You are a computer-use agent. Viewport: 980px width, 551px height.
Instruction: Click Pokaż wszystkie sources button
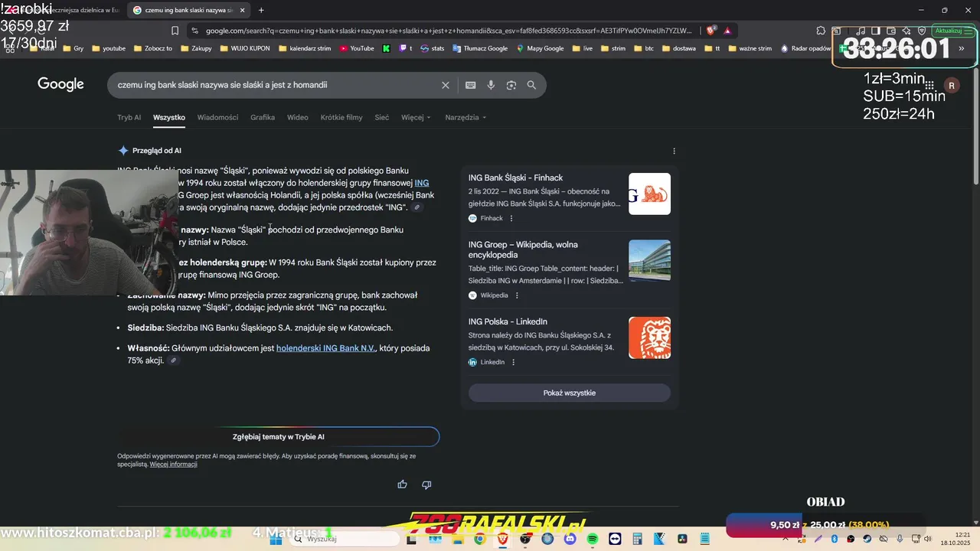570,393
